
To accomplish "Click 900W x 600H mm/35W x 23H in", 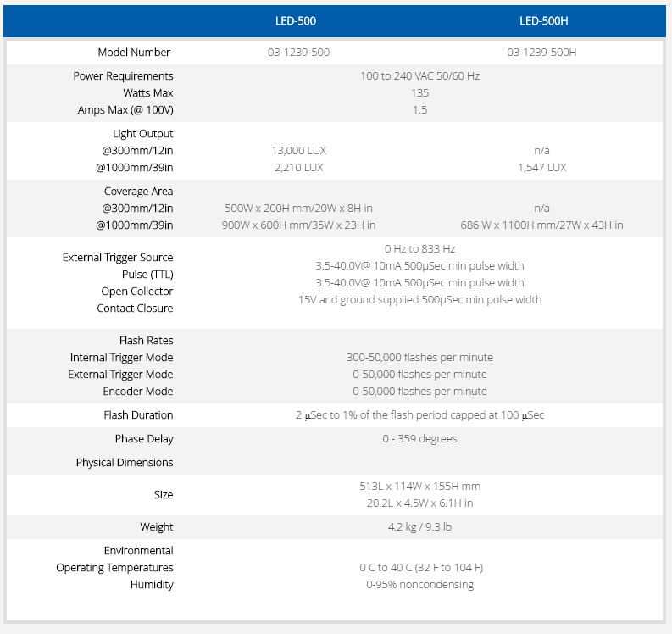I will [299, 225].
